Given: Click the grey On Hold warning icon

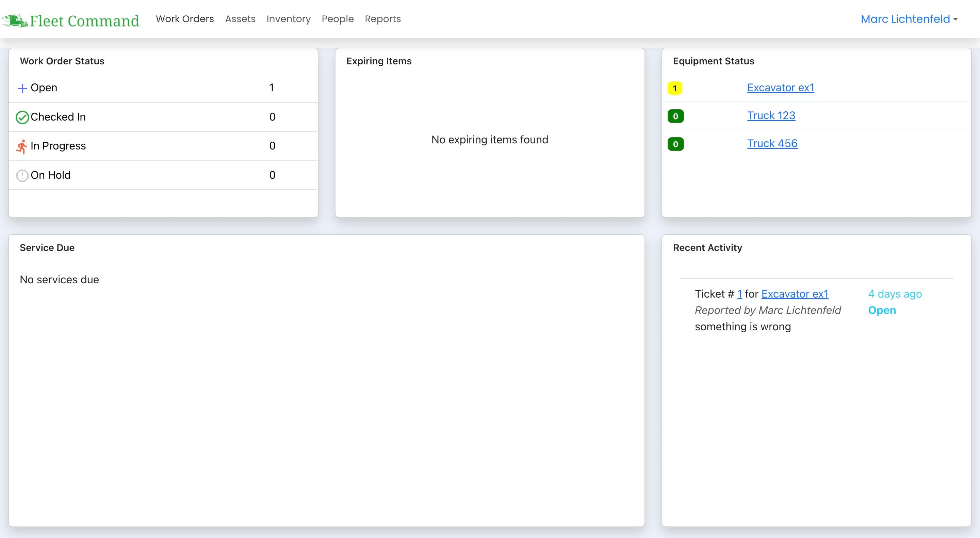Looking at the screenshot, I should pos(22,175).
